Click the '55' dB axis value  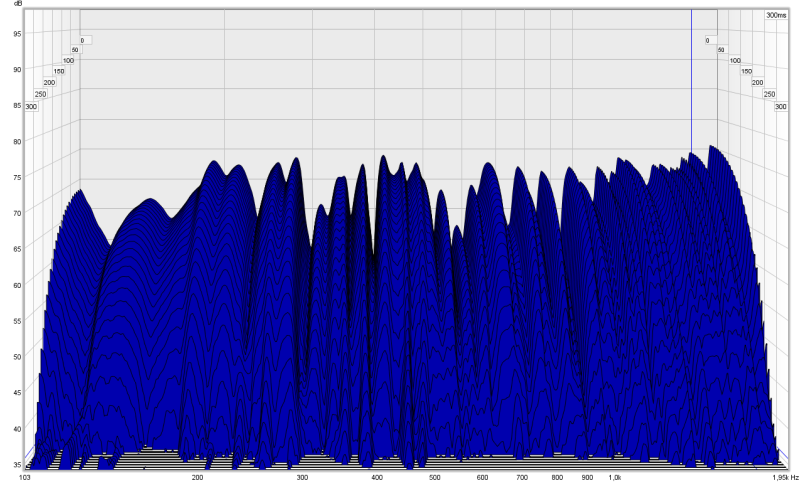pyautogui.click(x=17, y=321)
